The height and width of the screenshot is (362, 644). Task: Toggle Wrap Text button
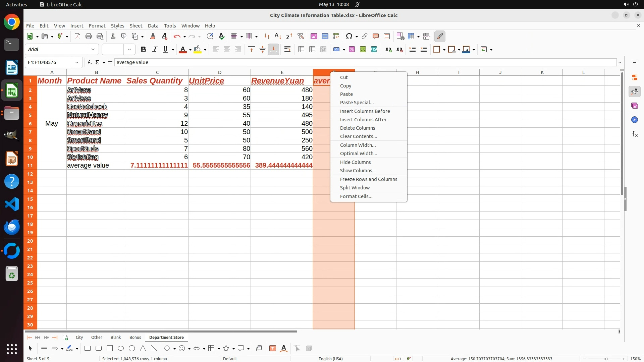(x=287, y=49)
